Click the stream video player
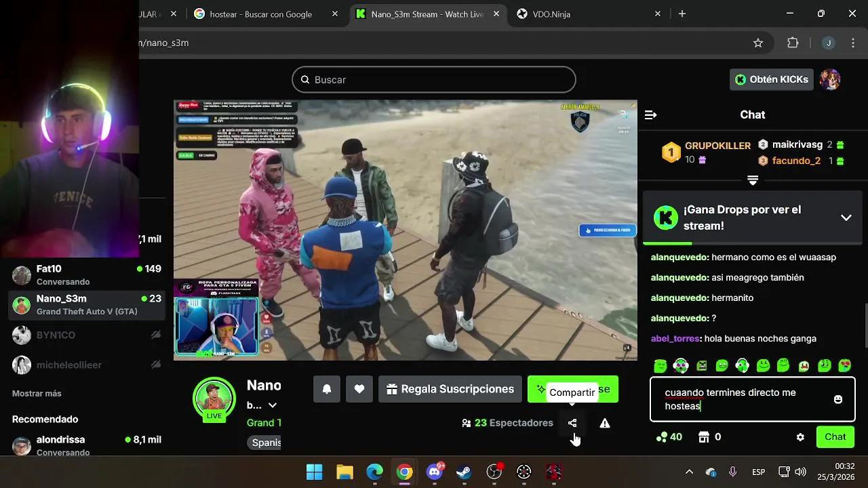Screen dimensions: 868x488 tap(406, 230)
